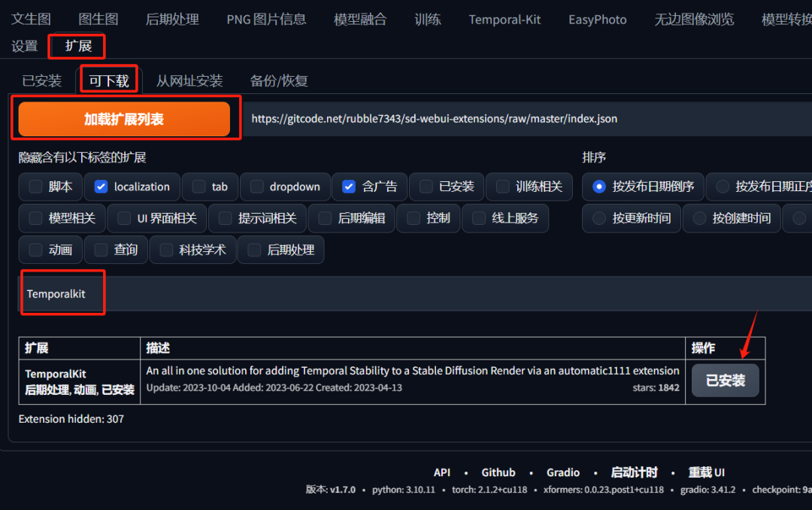The image size is (812, 510).
Task: Open the PNG 图片信息 tab
Action: pyautogui.click(x=266, y=20)
